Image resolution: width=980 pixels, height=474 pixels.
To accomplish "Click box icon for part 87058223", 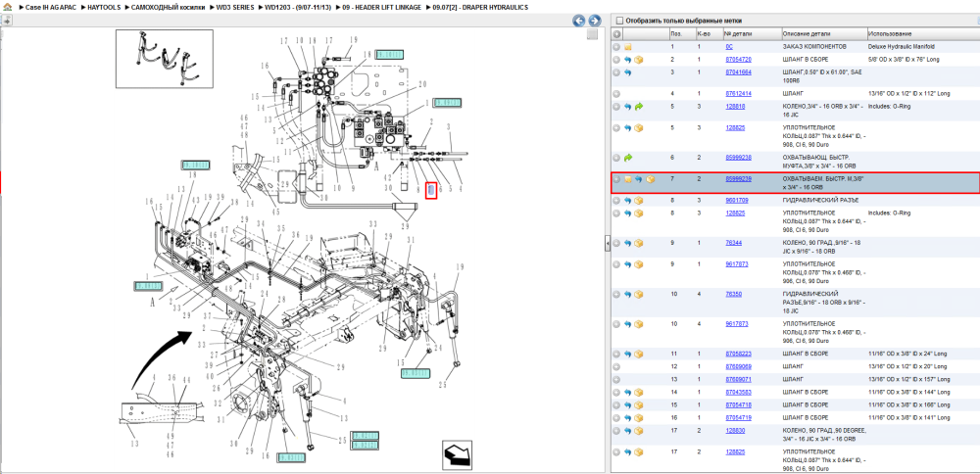I will coord(639,355).
